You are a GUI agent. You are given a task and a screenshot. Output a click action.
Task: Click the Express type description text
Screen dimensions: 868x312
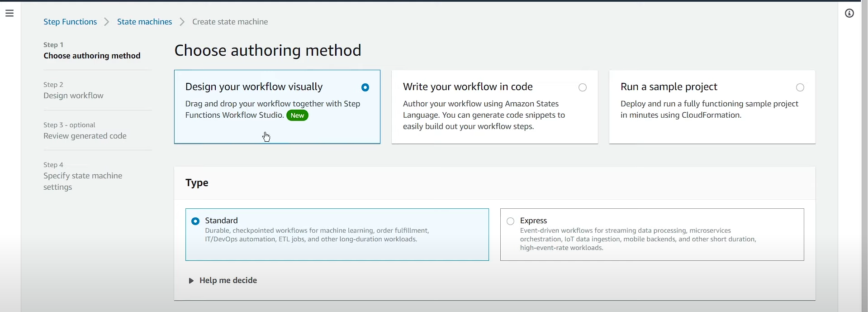pyautogui.click(x=638, y=239)
